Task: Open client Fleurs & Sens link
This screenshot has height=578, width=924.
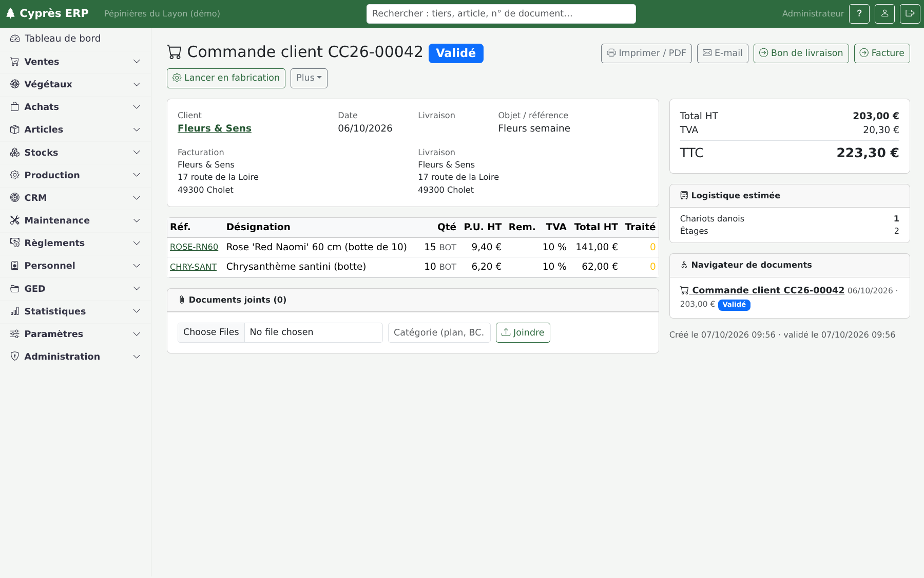Action: coord(215,128)
